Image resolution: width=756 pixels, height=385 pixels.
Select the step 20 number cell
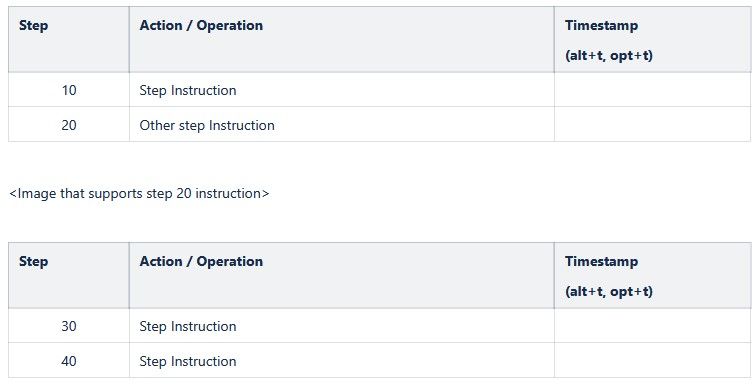pos(69,125)
